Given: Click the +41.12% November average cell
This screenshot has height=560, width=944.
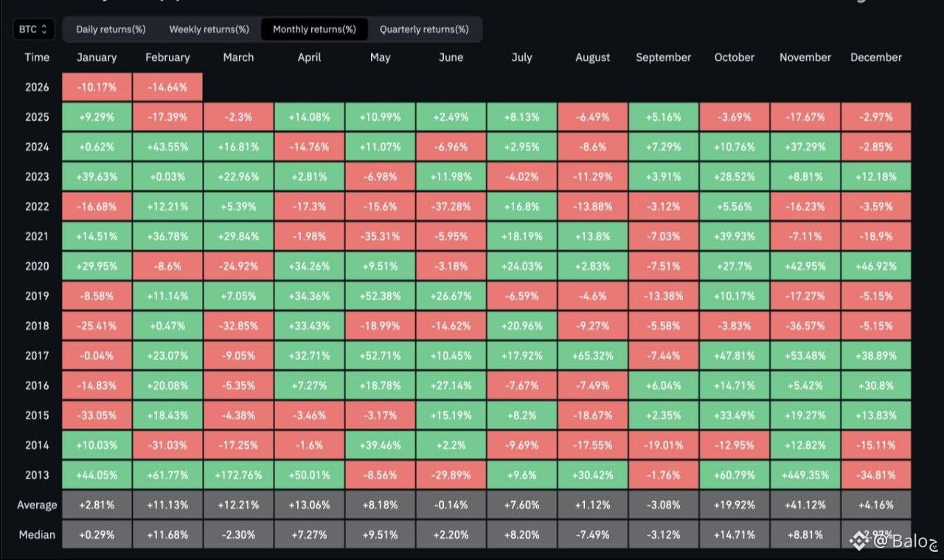Looking at the screenshot, I should click(x=805, y=505).
